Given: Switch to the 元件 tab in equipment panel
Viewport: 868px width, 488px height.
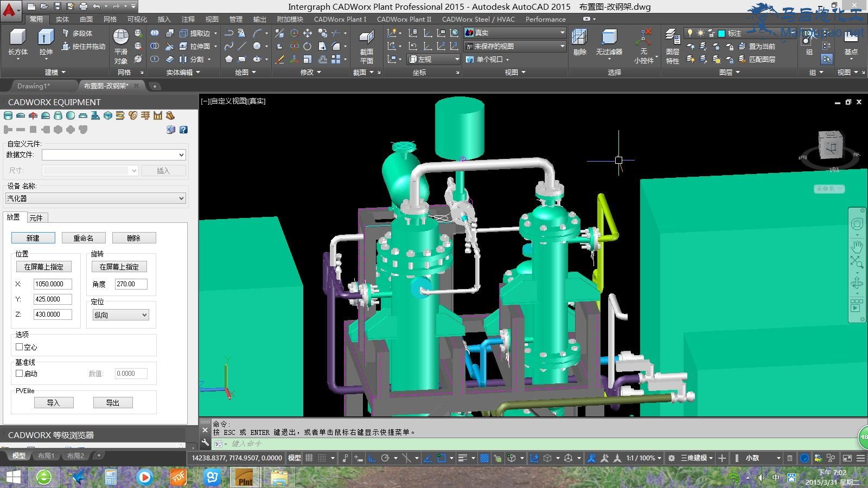Looking at the screenshot, I should 36,218.
